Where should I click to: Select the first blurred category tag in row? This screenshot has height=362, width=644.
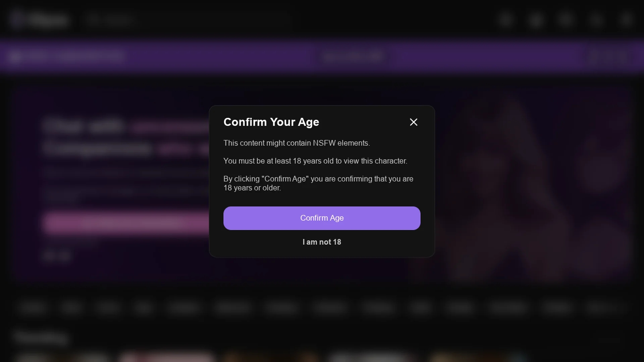[x=33, y=307]
